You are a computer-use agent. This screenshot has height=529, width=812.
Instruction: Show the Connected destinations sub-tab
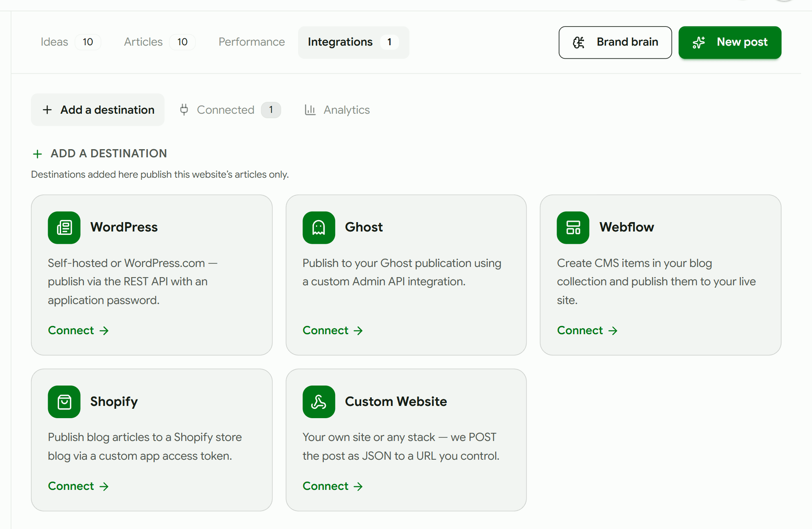click(x=230, y=110)
